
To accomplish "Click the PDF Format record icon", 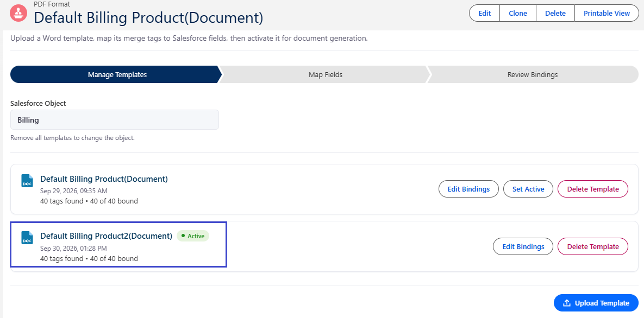I will pos(18,13).
